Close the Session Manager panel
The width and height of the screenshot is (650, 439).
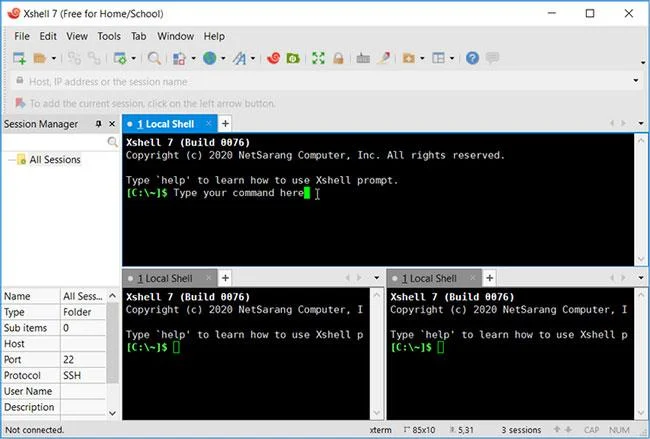112,124
